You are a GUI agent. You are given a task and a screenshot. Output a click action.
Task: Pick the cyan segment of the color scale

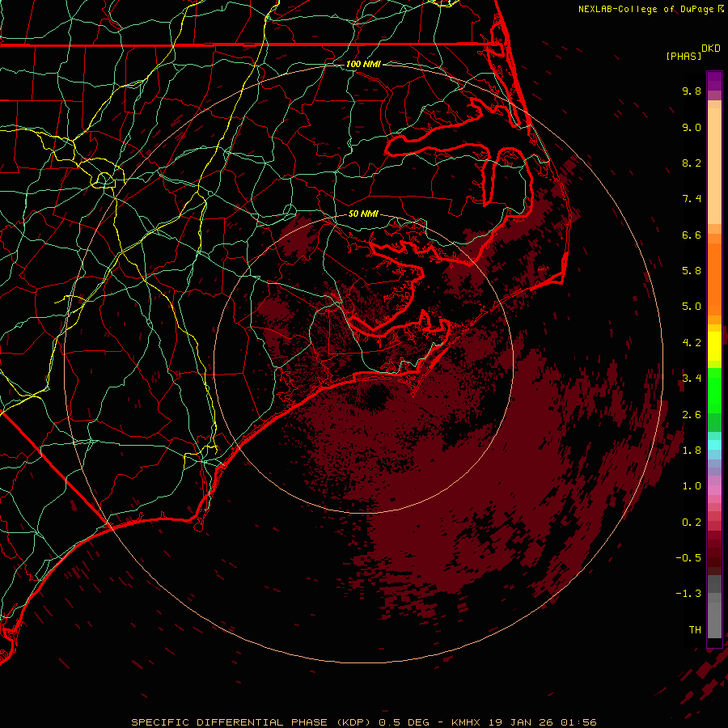tap(714, 445)
